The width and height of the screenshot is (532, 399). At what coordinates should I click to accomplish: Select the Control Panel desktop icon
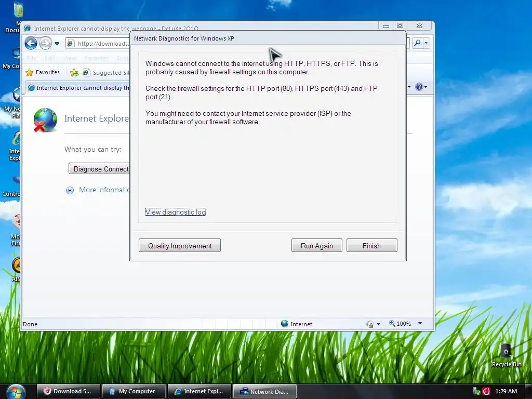11,186
